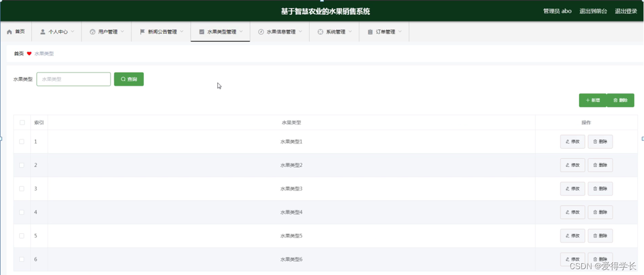Expand the 用户管理 dropdown arrow
644x275 pixels.
coord(122,32)
